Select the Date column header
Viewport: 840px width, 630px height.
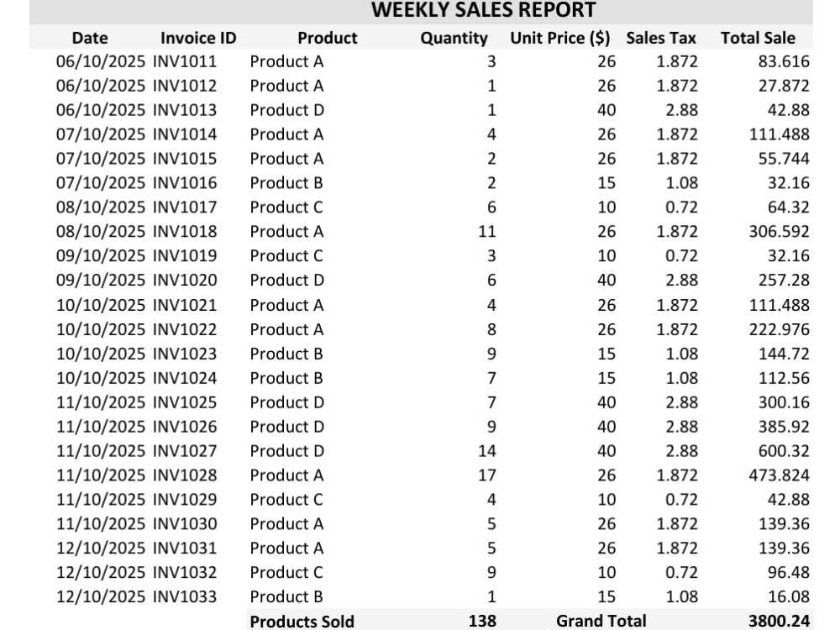pyautogui.click(x=90, y=38)
